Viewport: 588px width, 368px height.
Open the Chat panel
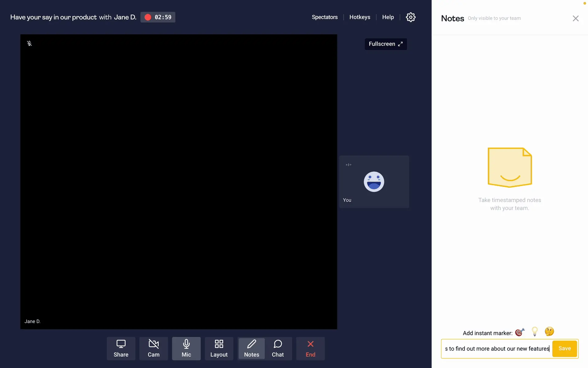[278, 348]
